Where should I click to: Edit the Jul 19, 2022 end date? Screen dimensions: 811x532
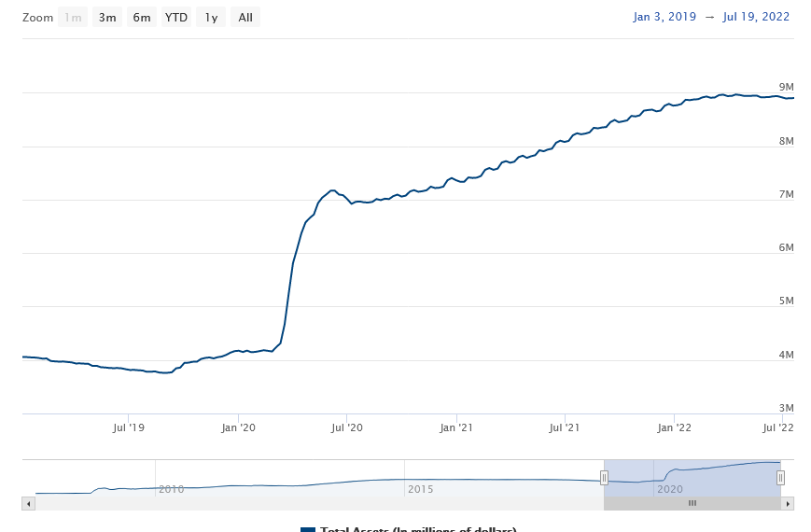coord(755,17)
